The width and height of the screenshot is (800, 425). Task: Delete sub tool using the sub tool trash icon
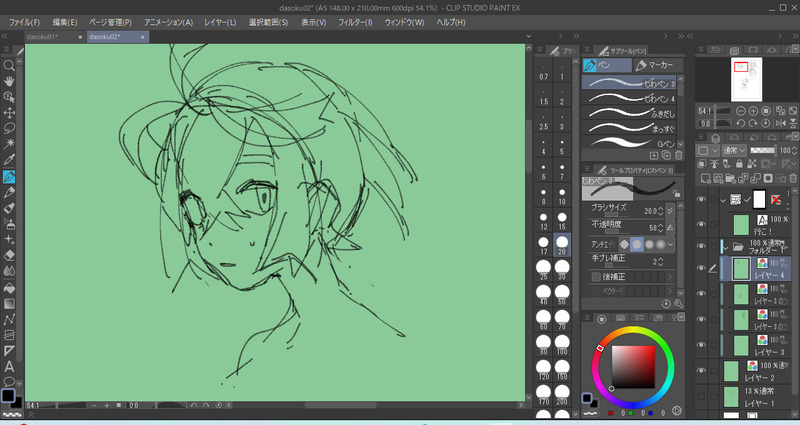pos(678,155)
